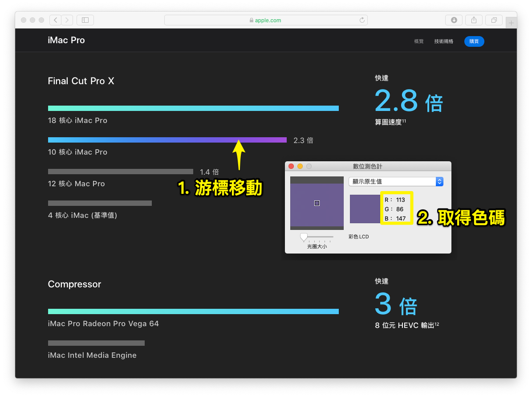Image resolution: width=532 pixels, height=397 pixels.
Task: Open the Safari share button
Action: tap(474, 20)
